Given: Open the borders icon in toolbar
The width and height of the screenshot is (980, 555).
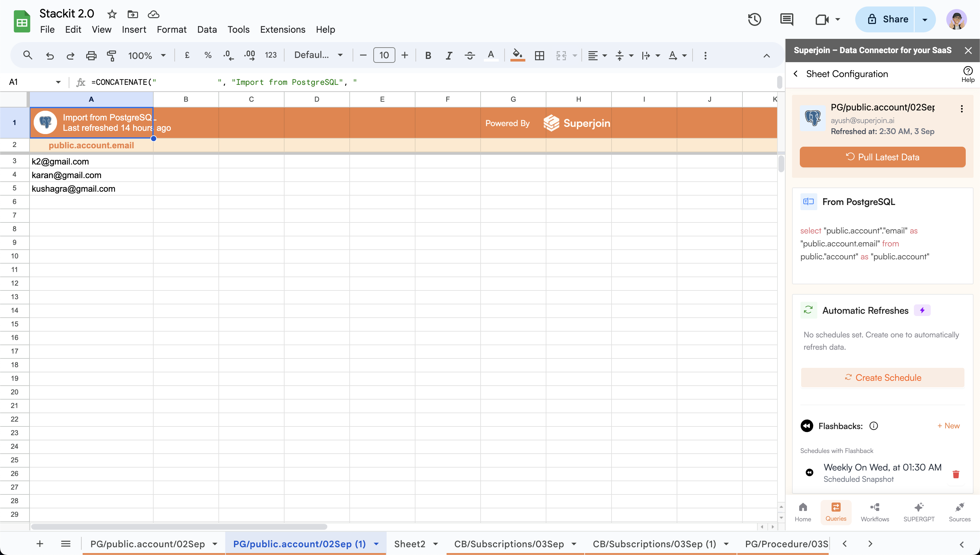Looking at the screenshot, I should pyautogui.click(x=539, y=56).
